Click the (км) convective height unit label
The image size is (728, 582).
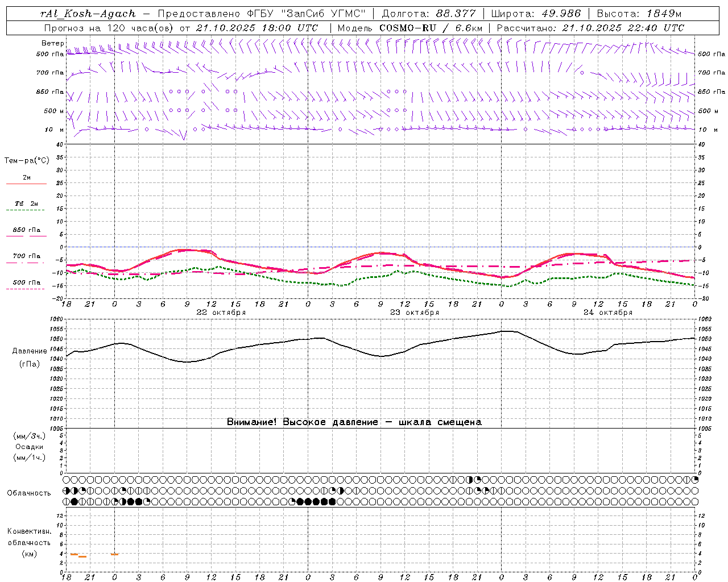[x=29, y=554]
